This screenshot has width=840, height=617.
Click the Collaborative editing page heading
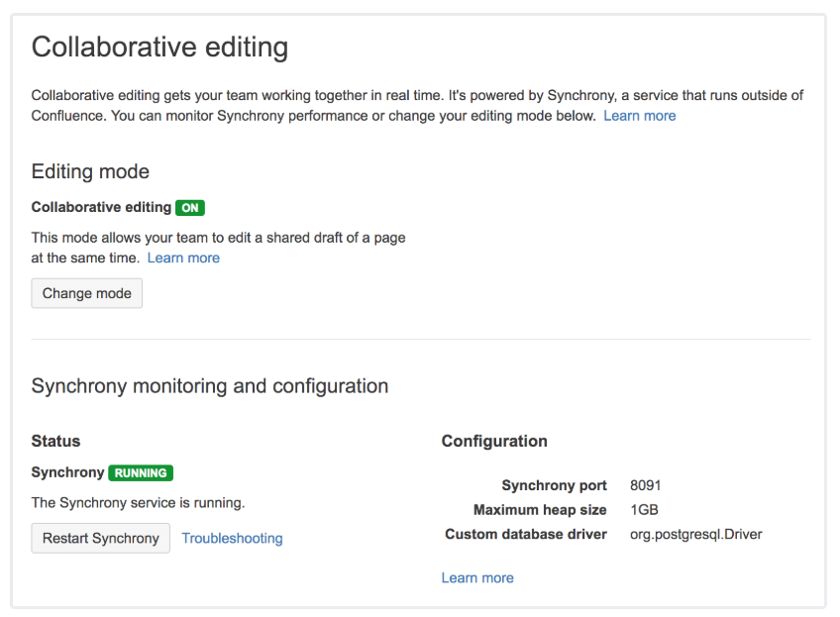click(x=159, y=47)
